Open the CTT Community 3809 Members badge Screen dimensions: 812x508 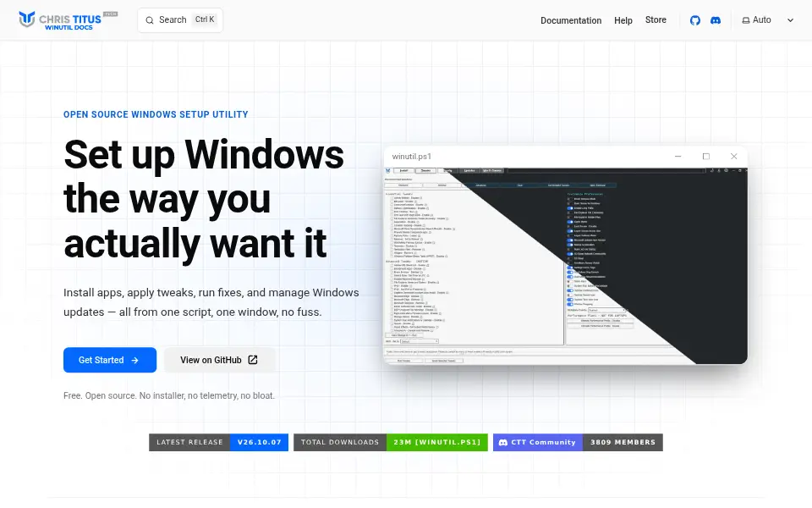[x=578, y=442]
